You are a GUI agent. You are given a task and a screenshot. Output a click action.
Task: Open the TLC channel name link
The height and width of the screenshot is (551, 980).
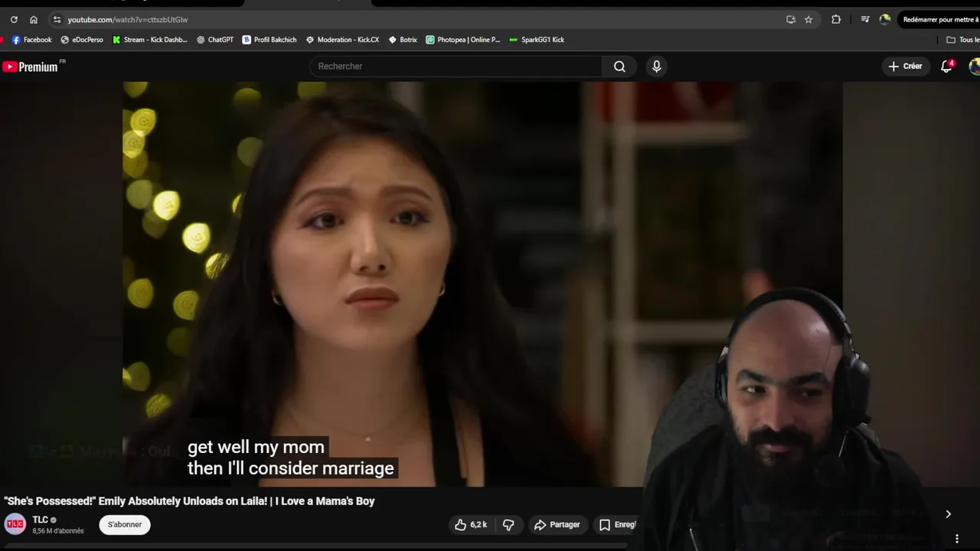40,520
